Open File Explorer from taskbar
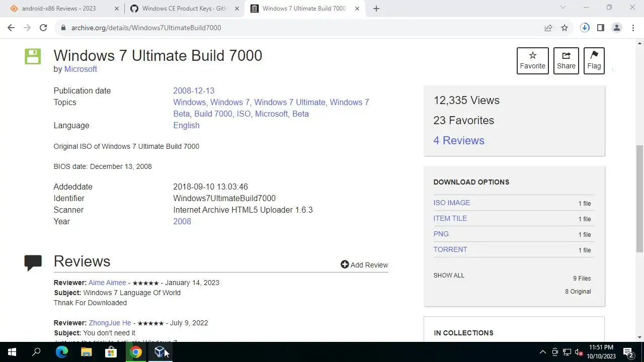 86,352
